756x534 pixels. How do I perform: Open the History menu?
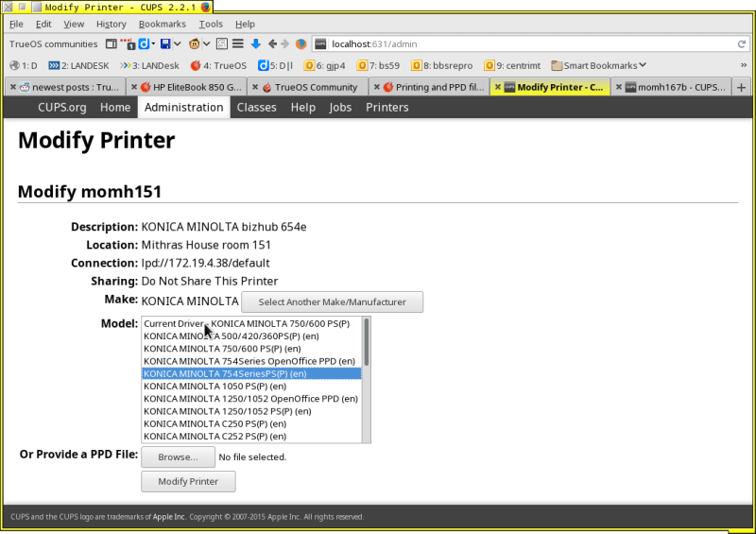[x=111, y=24]
